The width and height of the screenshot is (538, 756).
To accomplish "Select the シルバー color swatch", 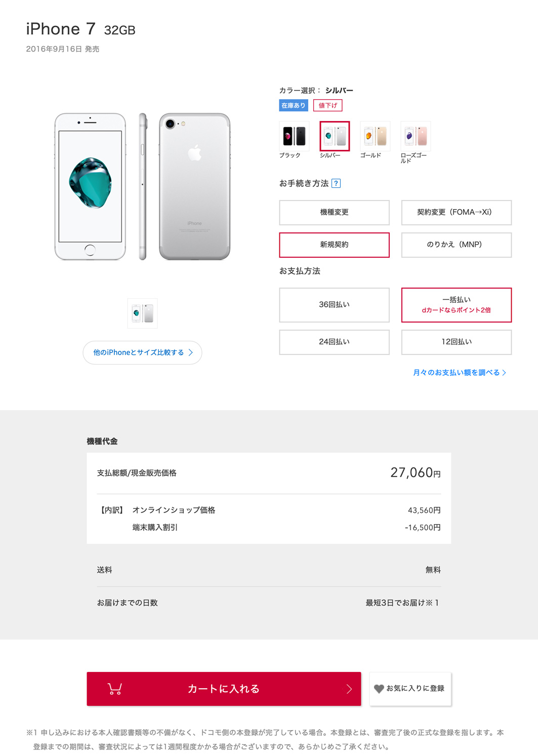I will tap(335, 136).
